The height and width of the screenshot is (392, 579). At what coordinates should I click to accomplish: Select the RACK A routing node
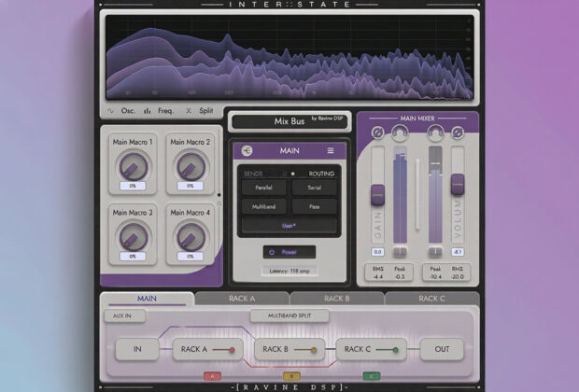pos(208,349)
